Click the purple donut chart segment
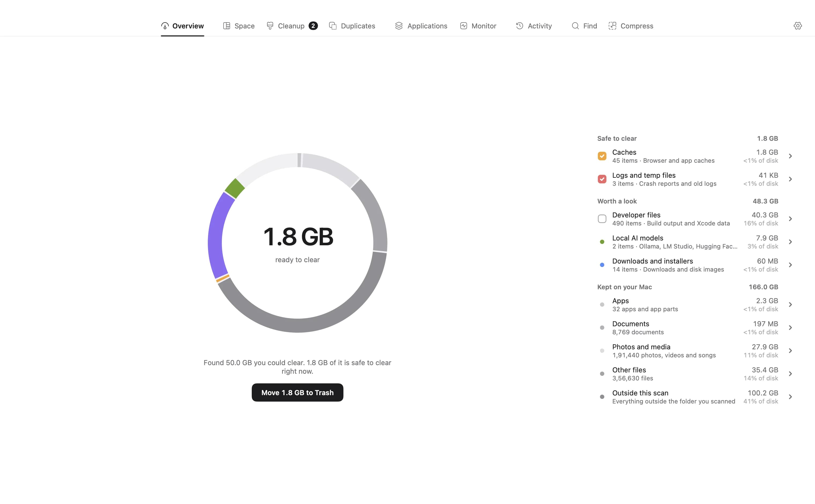The width and height of the screenshot is (815, 504). [x=216, y=235]
